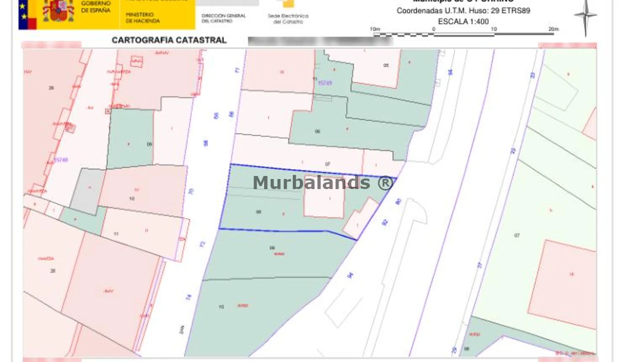Click the north arrow compass symbol
644x362 pixels.
coord(585,17)
